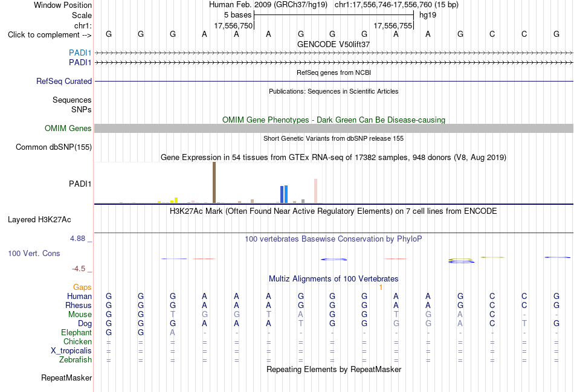Click the stacked yellow-blue-red PhyloP conservation mark
Viewport: 574px width, 392px height.
tap(461, 260)
